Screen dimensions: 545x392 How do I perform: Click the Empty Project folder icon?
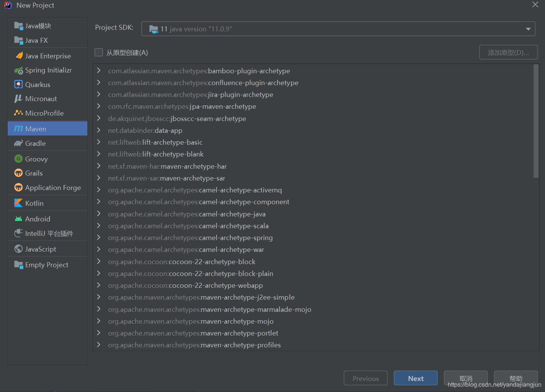tap(18, 265)
